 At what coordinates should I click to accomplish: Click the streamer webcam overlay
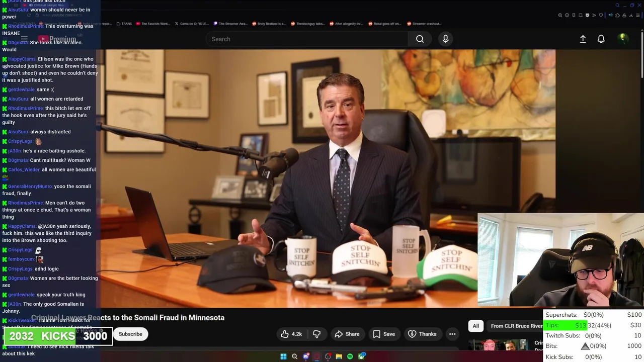point(560,259)
